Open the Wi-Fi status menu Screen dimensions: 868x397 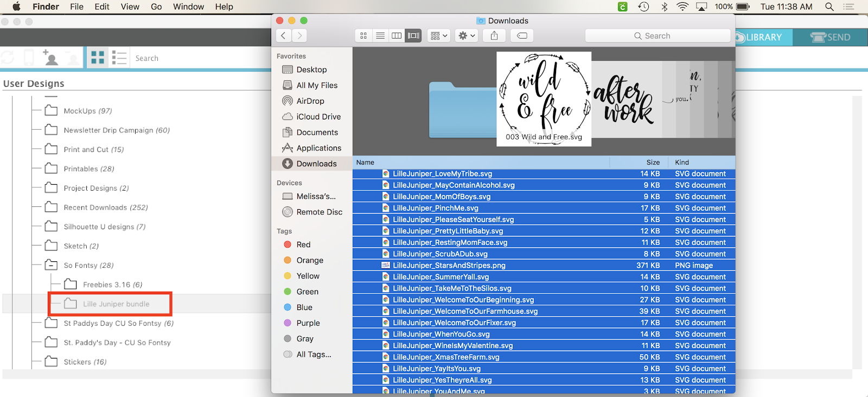(682, 7)
